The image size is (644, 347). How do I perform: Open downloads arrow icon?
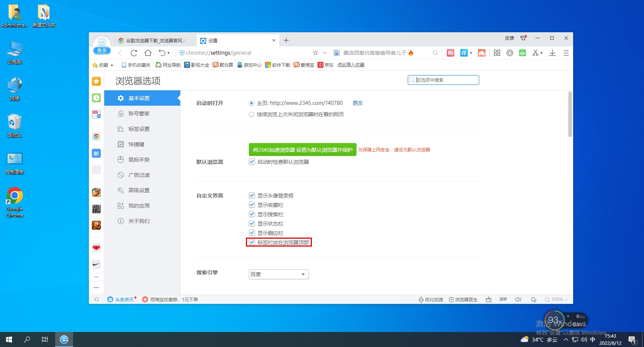(552, 53)
